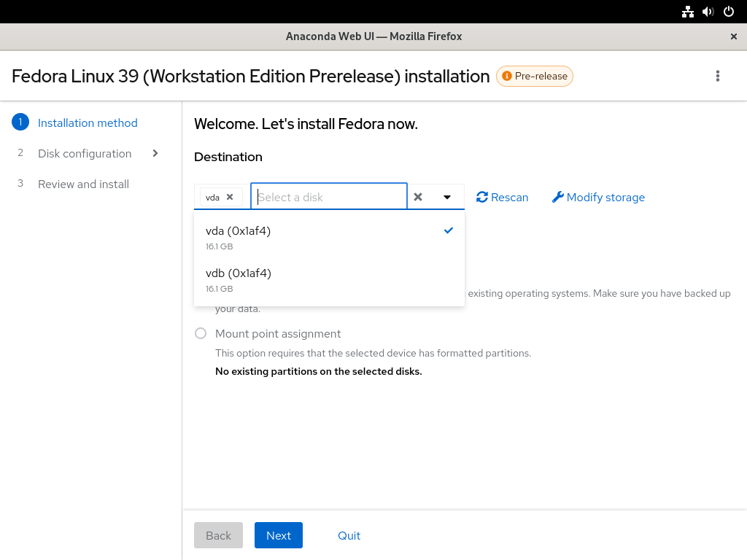Screen dimensions: 747x560
Task: Click the Destination heading
Action: [x=228, y=157]
